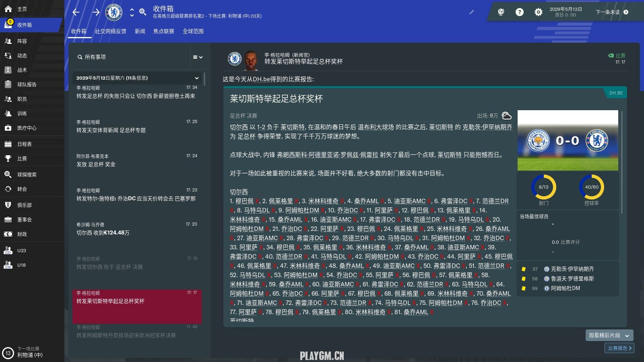Click the pencil edit icon
This screenshot has height=362, width=644.
coord(472,12)
